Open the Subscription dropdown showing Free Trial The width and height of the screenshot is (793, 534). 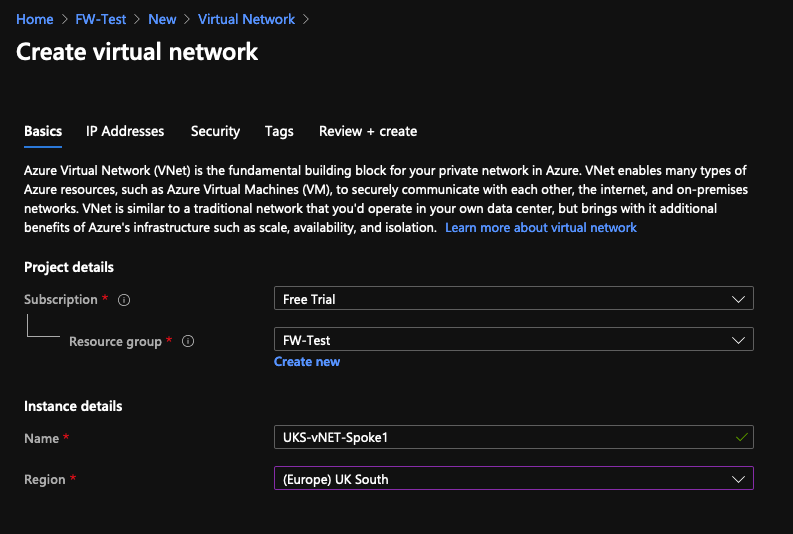coord(513,298)
